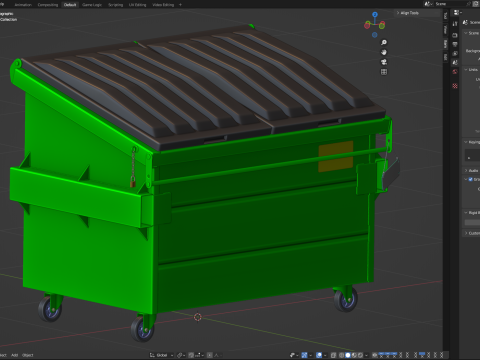Switch to the Animation workspace tab
Image resolution: width=480 pixels, height=360 pixels.
(x=23, y=5)
